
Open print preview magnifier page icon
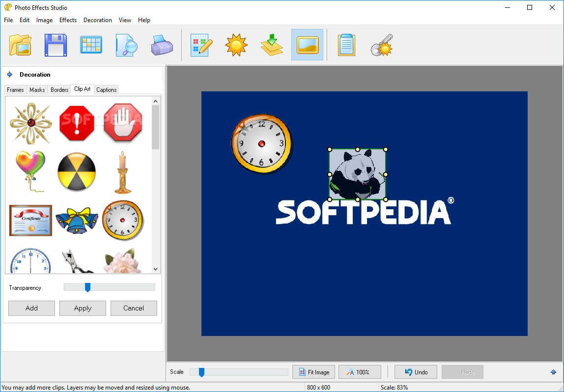[x=127, y=45]
